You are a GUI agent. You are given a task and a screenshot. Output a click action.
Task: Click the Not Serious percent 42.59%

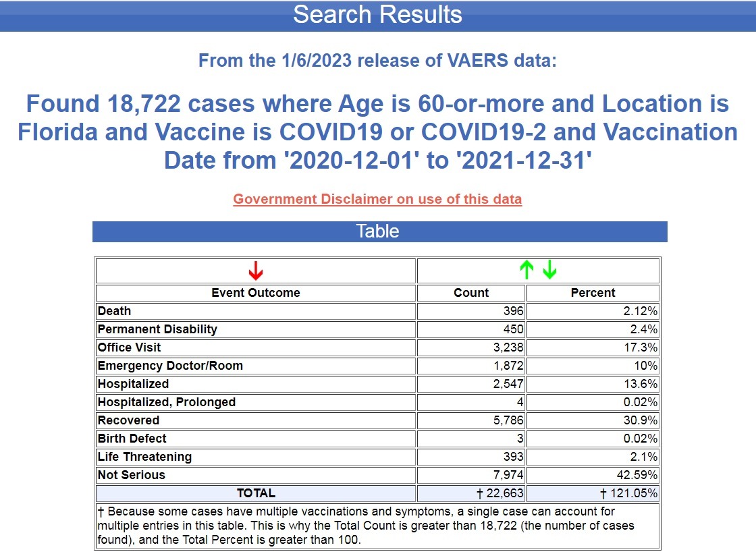tap(640, 475)
